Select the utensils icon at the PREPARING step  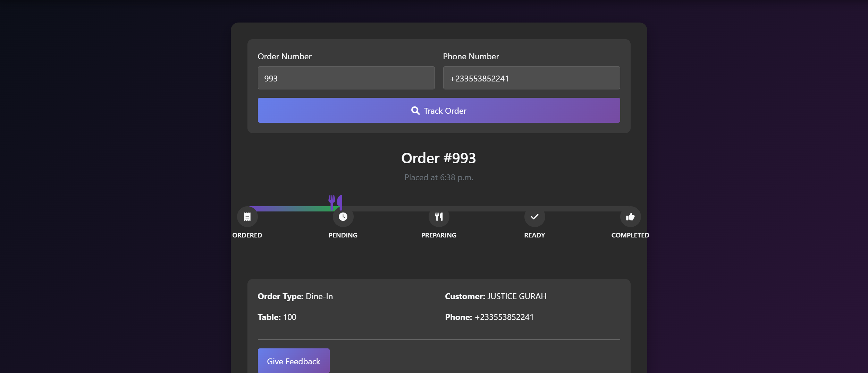[x=439, y=216]
